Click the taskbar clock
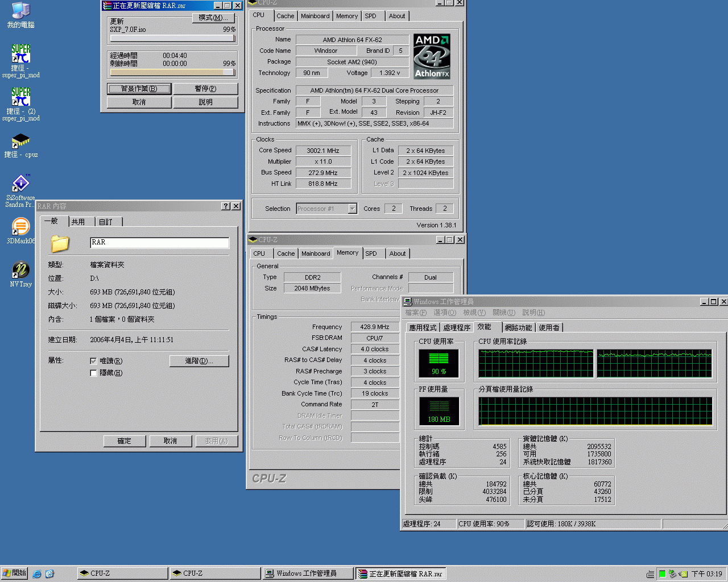The height and width of the screenshot is (582, 728). [x=706, y=574]
